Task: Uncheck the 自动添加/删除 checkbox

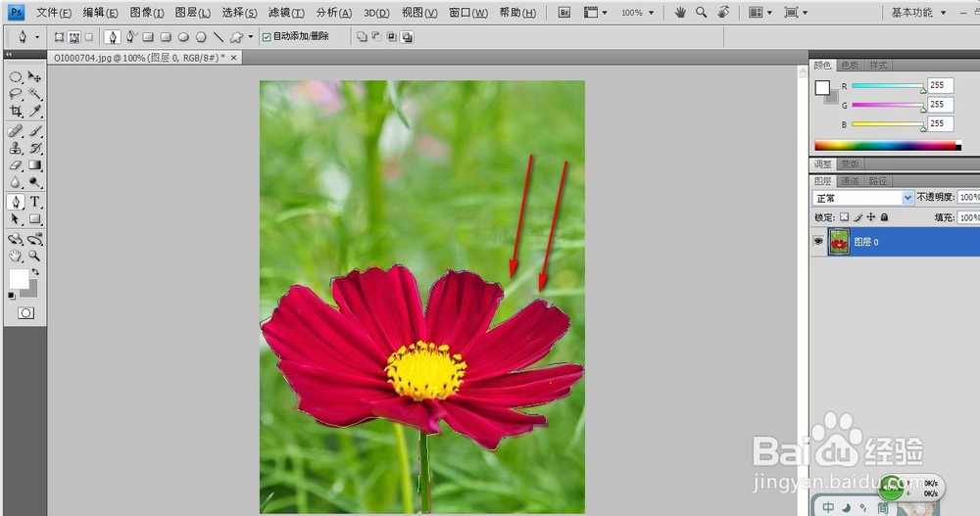Action: coord(267,37)
